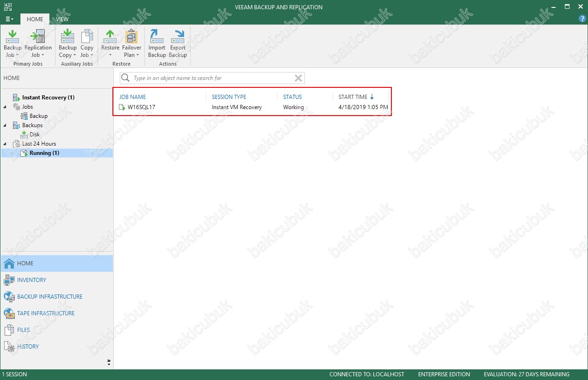Clear the search box with the X
The image size is (588, 380).
pos(298,78)
